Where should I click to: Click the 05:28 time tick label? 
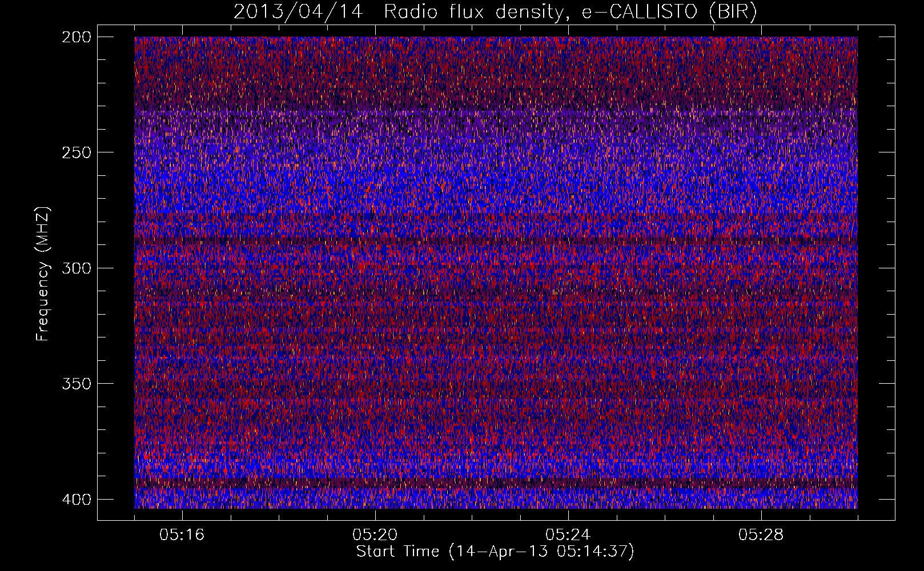coord(761,534)
